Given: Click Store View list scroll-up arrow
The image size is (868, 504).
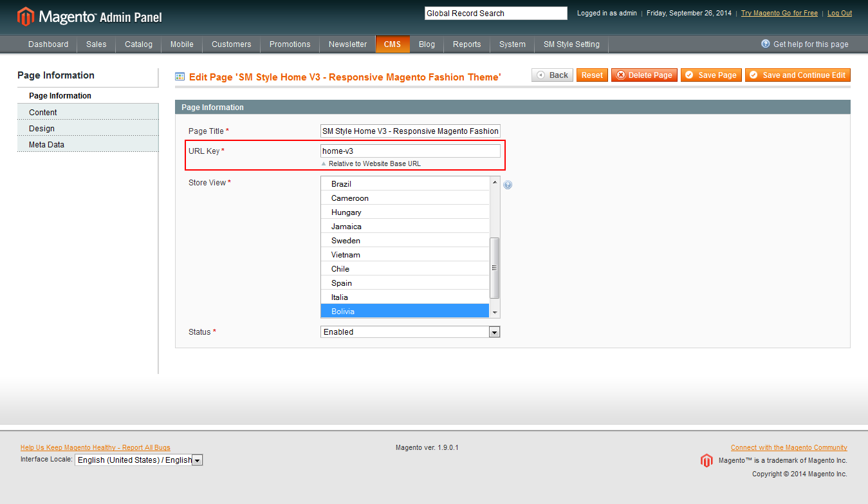Looking at the screenshot, I should [x=495, y=183].
